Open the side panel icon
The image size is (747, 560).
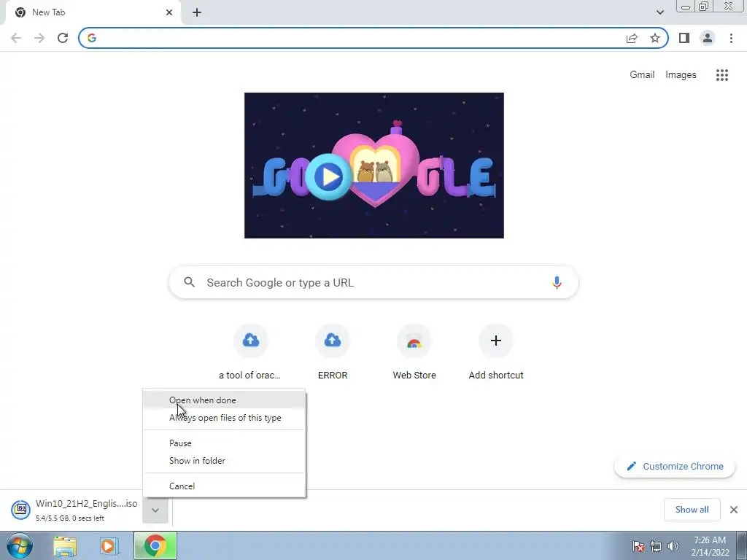[684, 38]
